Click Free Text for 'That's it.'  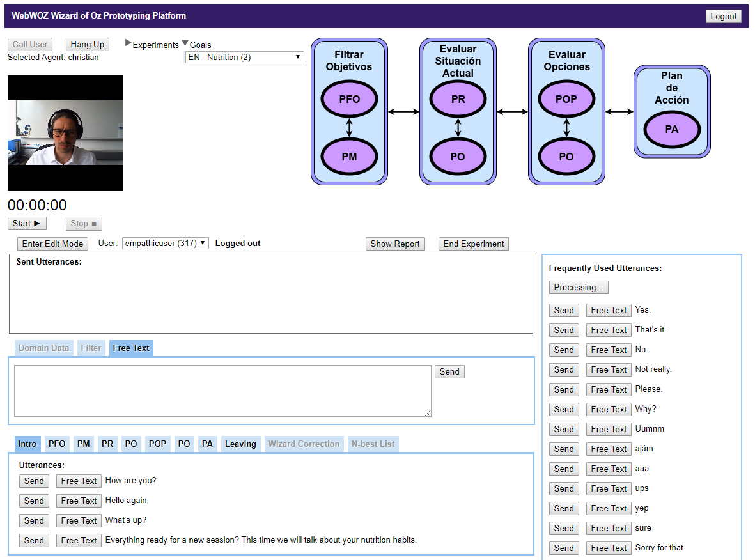point(609,331)
